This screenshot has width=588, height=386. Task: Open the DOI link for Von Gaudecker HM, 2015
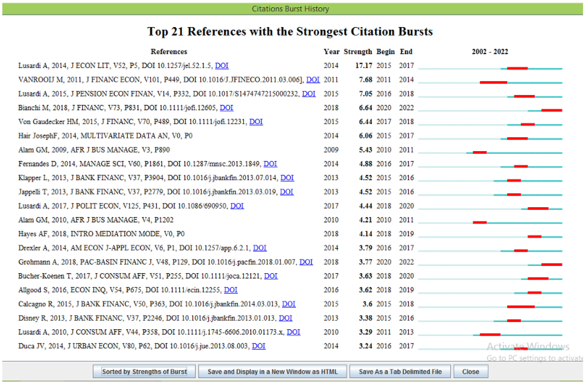(256, 122)
